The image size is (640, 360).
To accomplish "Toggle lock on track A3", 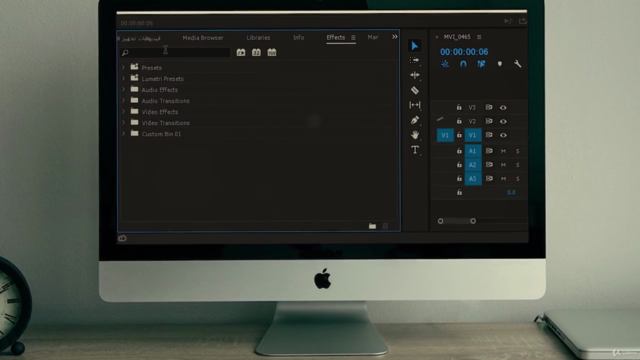I will [x=459, y=179].
